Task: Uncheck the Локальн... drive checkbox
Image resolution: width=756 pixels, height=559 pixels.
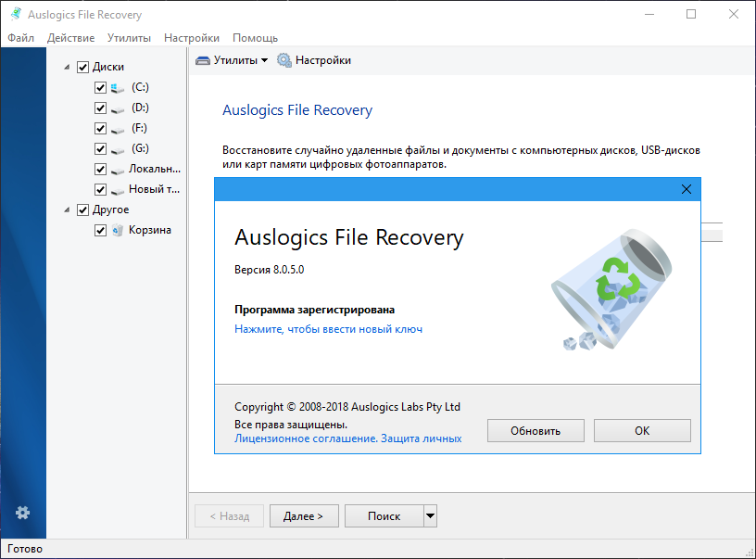Action: 100,170
